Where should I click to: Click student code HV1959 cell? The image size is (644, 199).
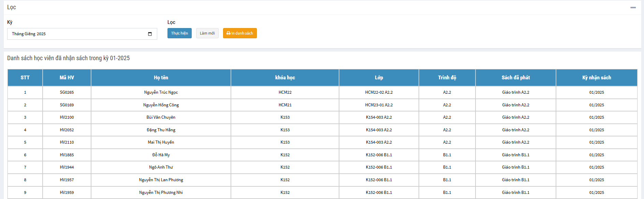(x=67, y=193)
